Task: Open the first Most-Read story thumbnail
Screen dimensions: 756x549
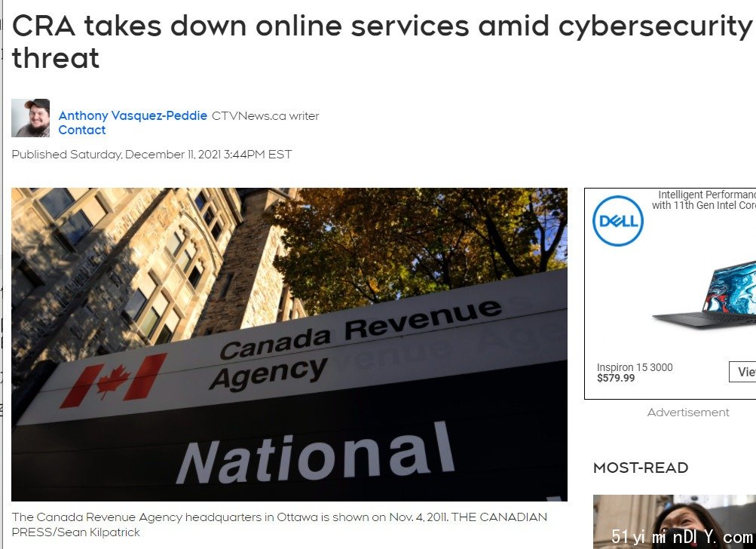Action: (x=675, y=522)
